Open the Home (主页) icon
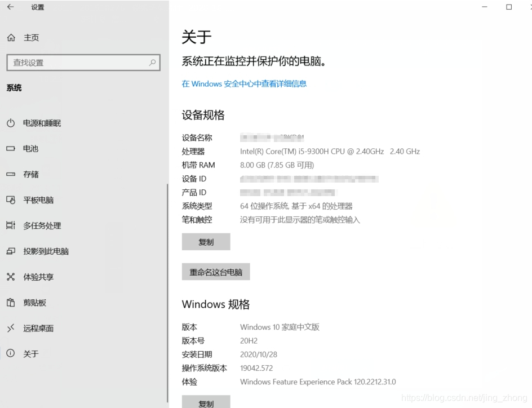The height and width of the screenshot is (408, 532). click(11, 38)
